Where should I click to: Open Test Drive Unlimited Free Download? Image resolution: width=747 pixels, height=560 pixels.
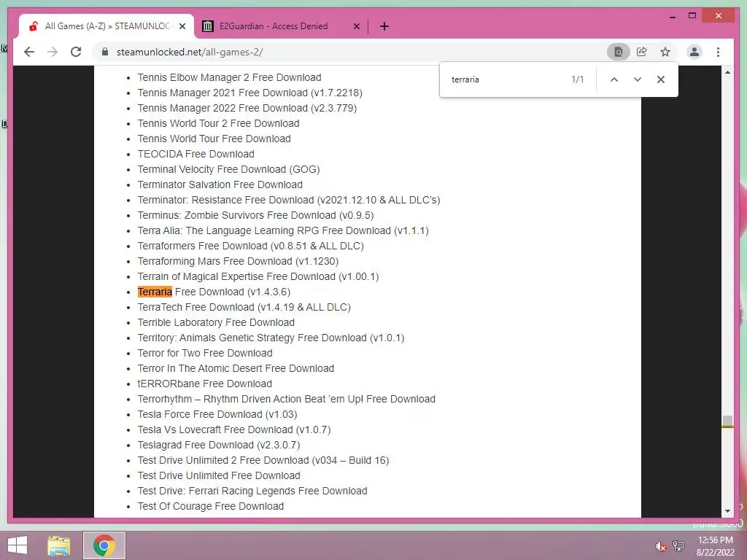219,475
